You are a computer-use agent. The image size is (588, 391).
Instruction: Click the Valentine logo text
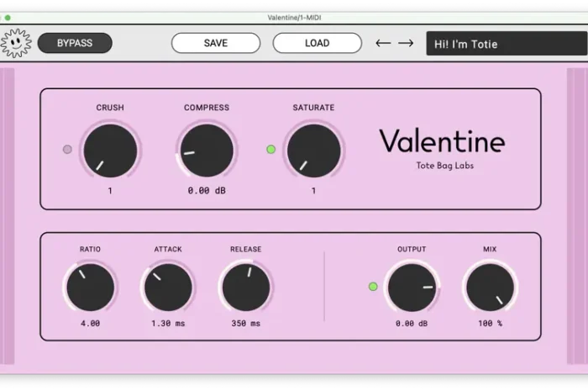pyautogui.click(x=443, y=140)
